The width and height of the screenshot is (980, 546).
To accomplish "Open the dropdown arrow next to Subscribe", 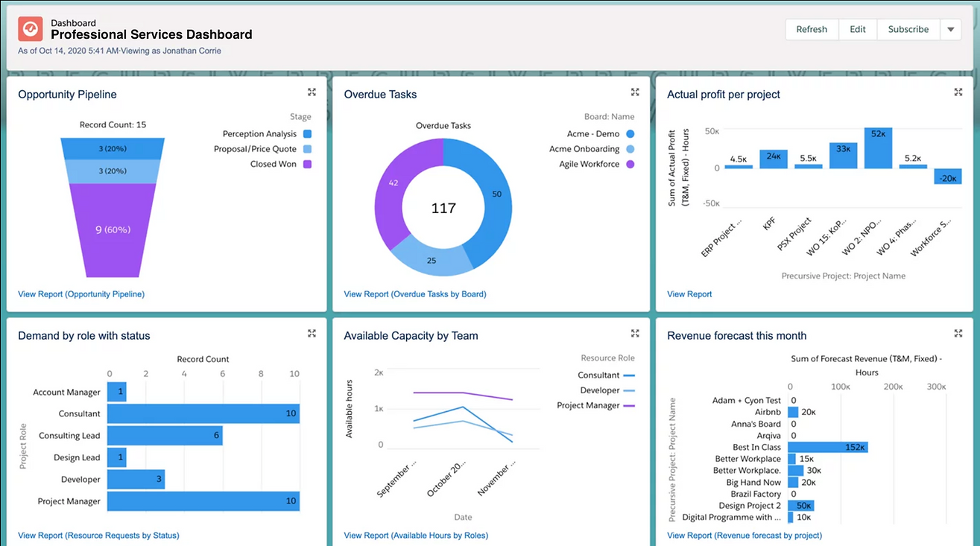I will 950,29.
